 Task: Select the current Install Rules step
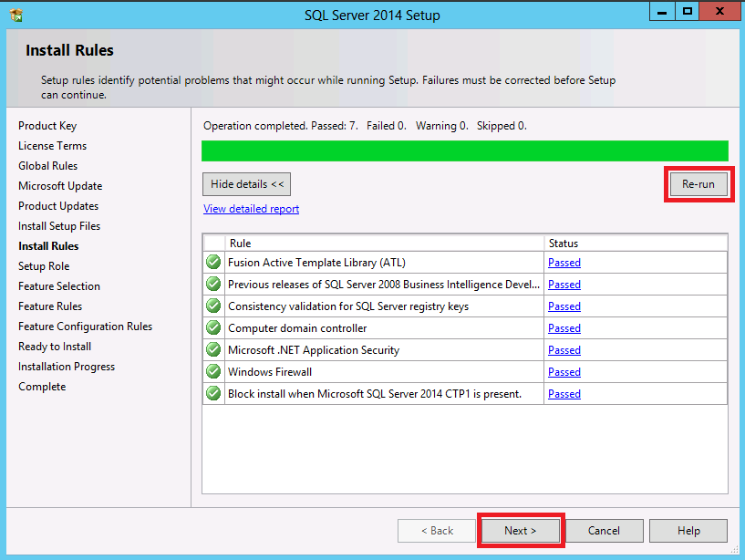[x=48, y=245]
